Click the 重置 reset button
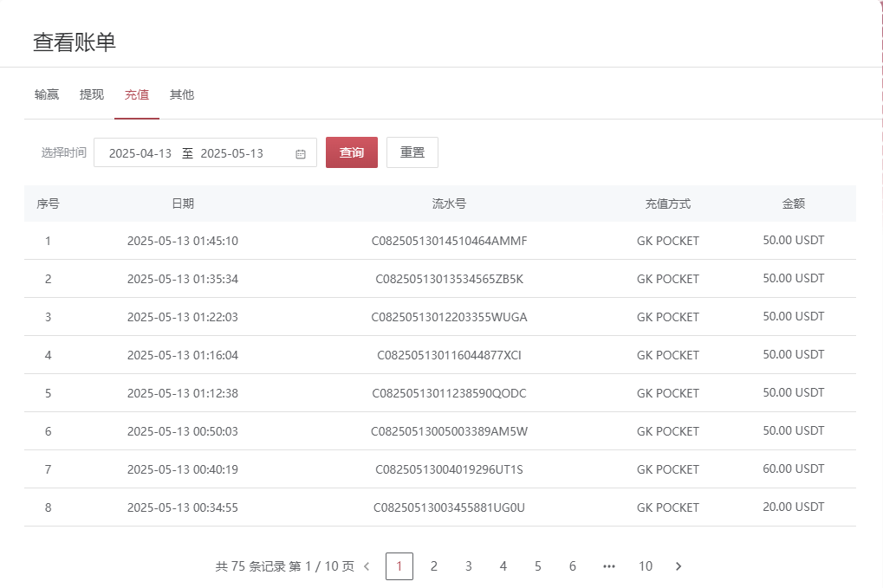This screenshot has width=883, height=588. coord(412,152)
